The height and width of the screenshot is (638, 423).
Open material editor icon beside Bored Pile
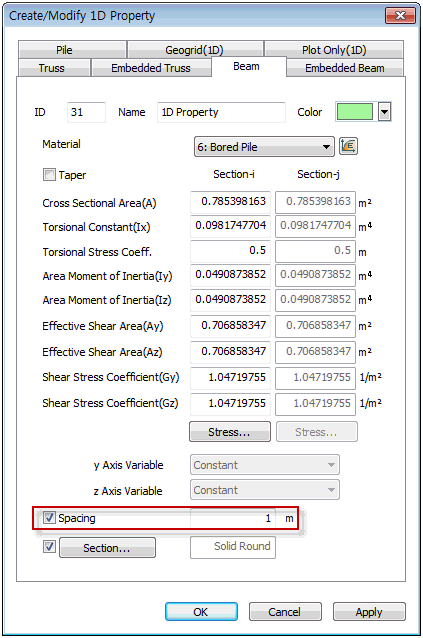pyautogui.click(x=348, y=146)
